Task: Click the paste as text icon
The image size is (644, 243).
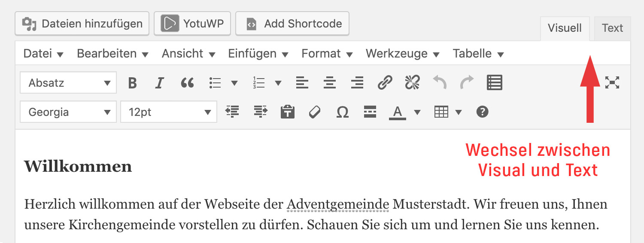Action: [x=287, y=112]
